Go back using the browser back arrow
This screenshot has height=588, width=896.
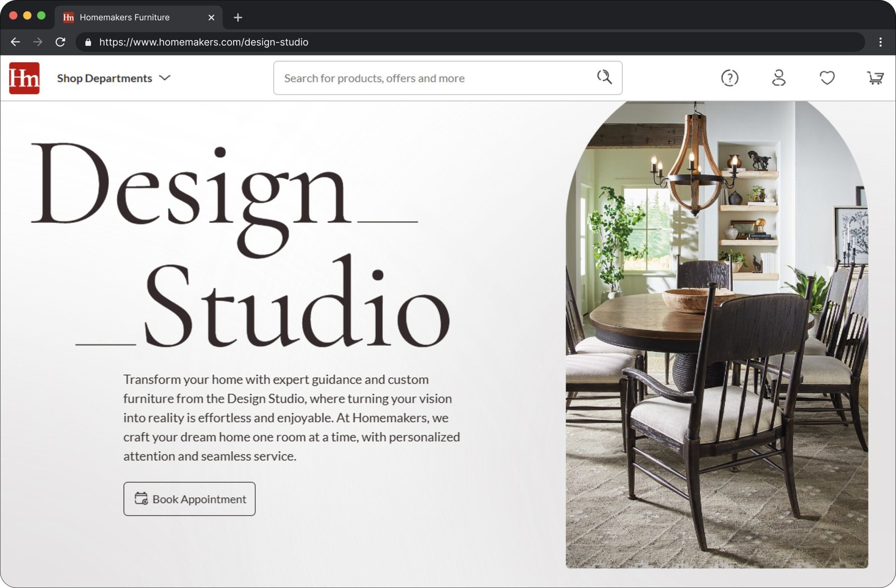(x=15, y=42)
